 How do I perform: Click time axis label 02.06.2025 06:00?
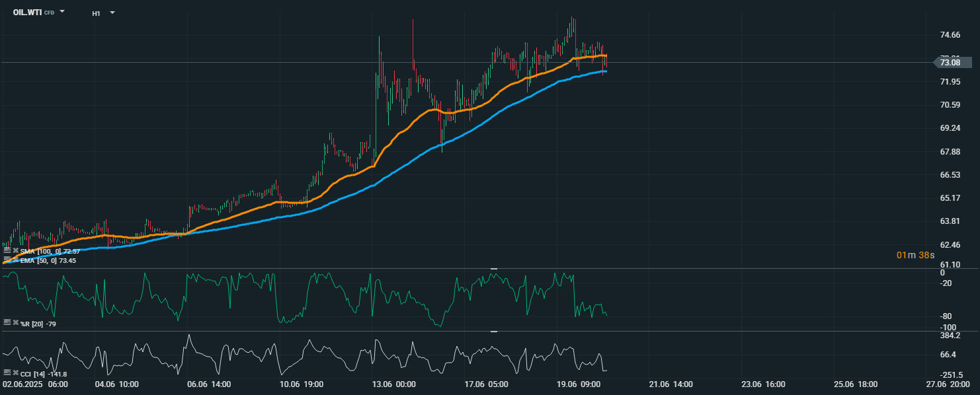[x=35, y=384]
